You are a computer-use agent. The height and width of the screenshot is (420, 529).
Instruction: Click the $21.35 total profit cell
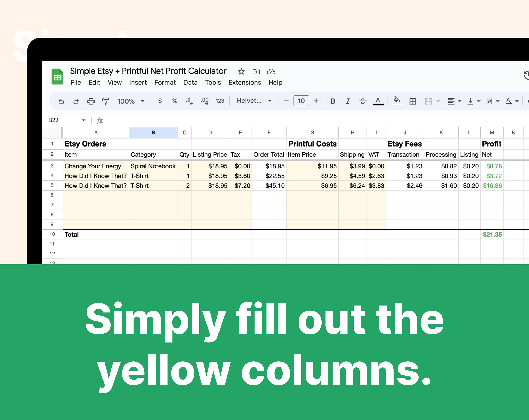tap(492, 235)
